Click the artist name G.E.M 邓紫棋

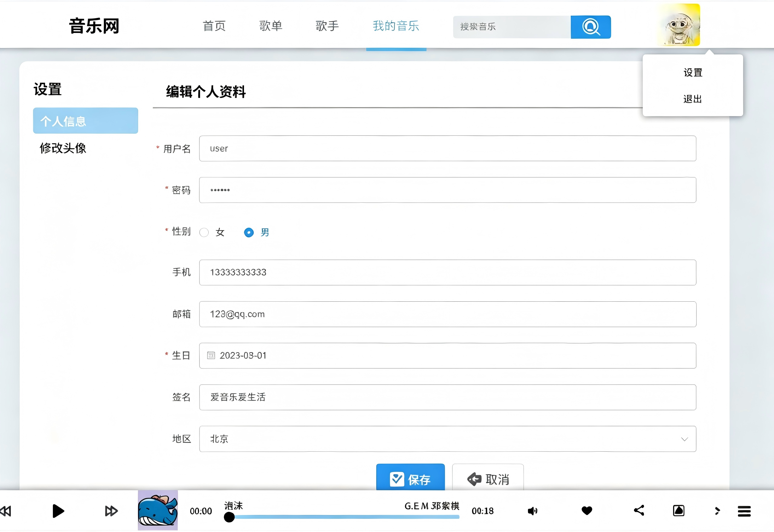(432, 506)
